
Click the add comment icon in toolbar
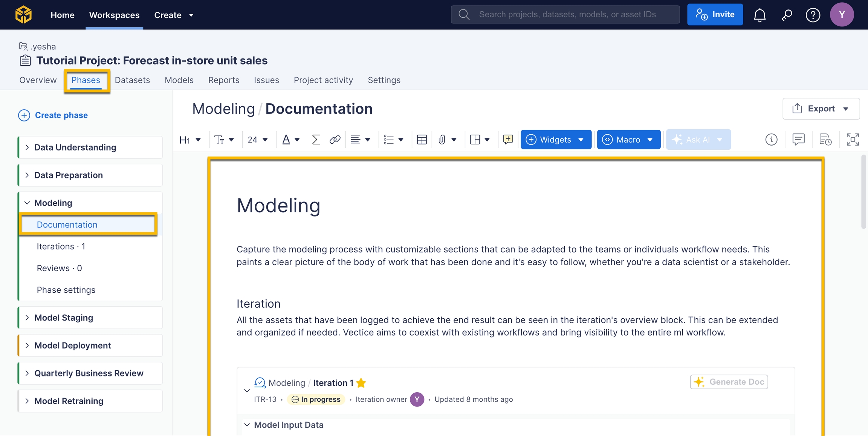click(508, 140)
